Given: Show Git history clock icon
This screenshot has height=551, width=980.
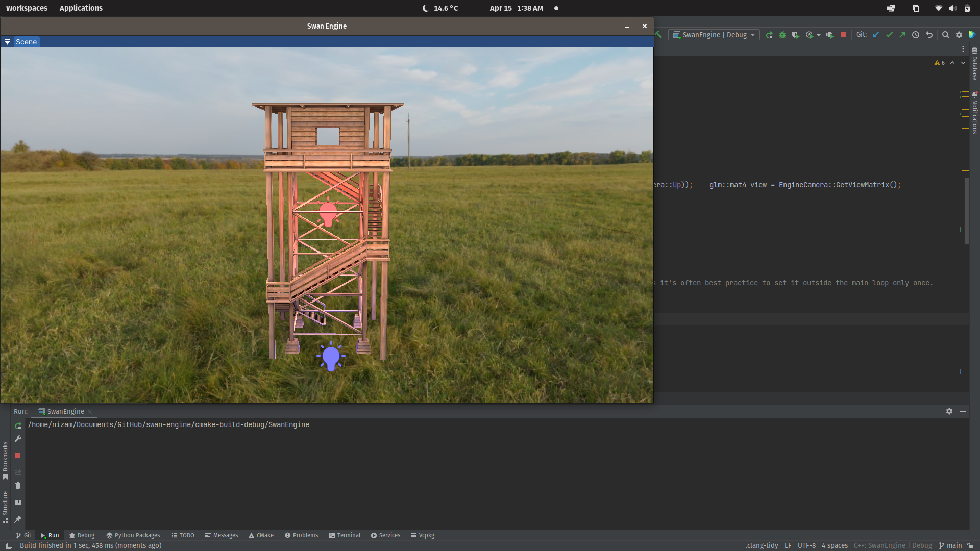Looking at the screenshot, I should click(x=916, y=35).
